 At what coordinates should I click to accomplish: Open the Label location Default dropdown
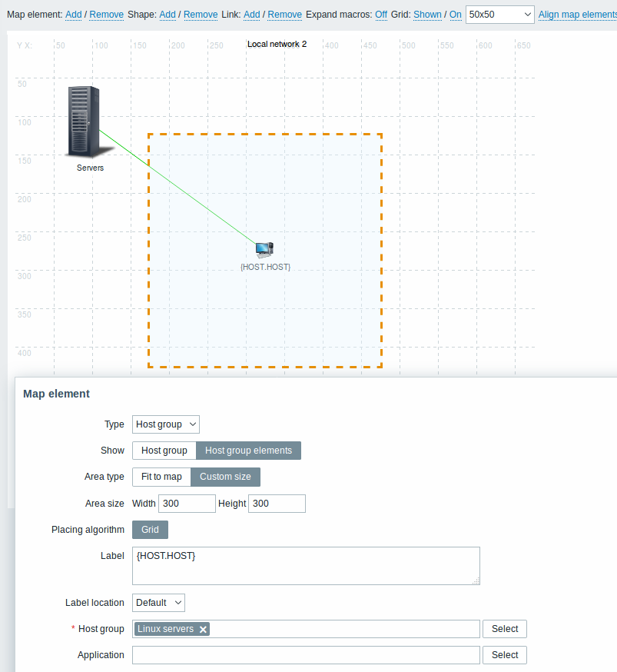[158, 603]
